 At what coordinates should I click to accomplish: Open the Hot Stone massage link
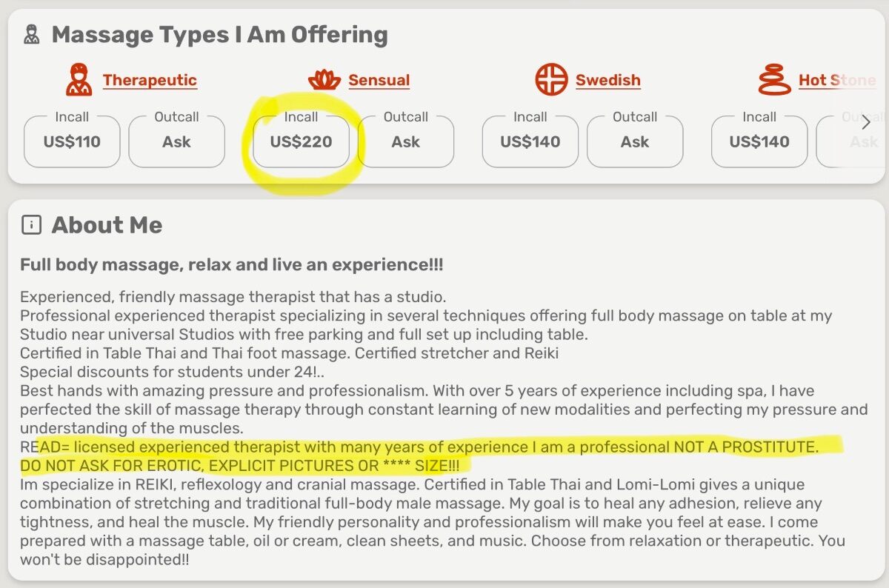pos(836,80)
